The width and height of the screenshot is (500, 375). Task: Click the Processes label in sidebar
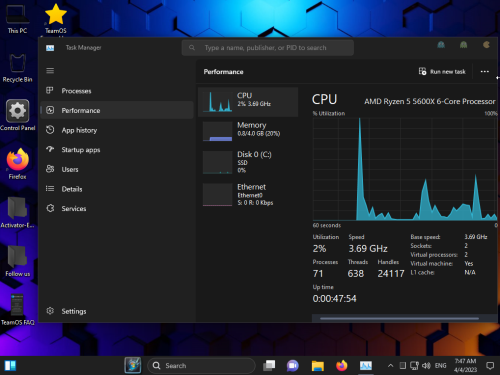[x=76, y=91]
